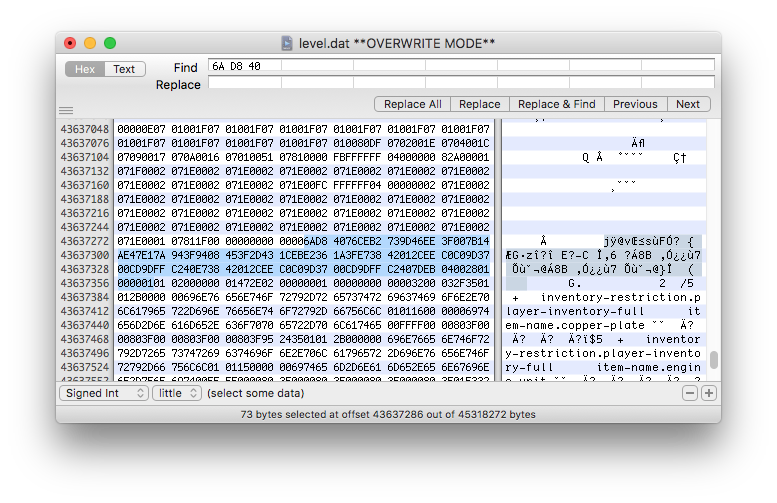777x503 pixels.
Task: Switch find mode to Text
Action: pyautogui.click(x=124, y=69)
